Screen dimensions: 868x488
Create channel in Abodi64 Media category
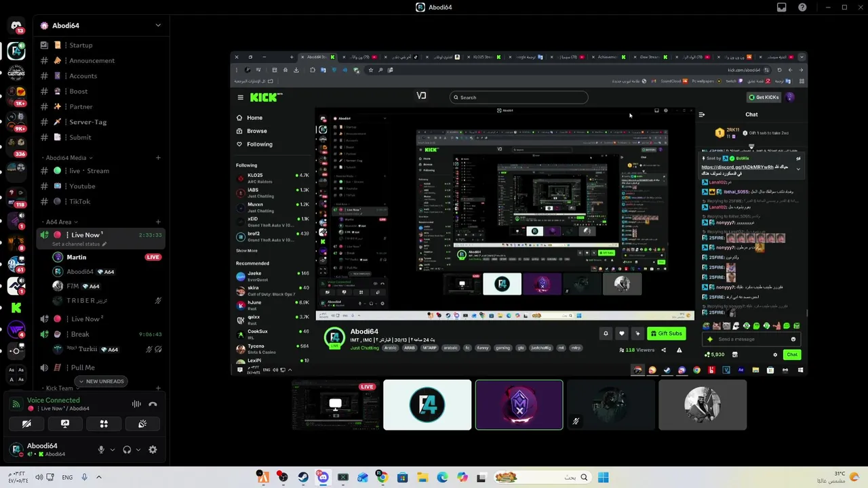[x=158, y=158]
